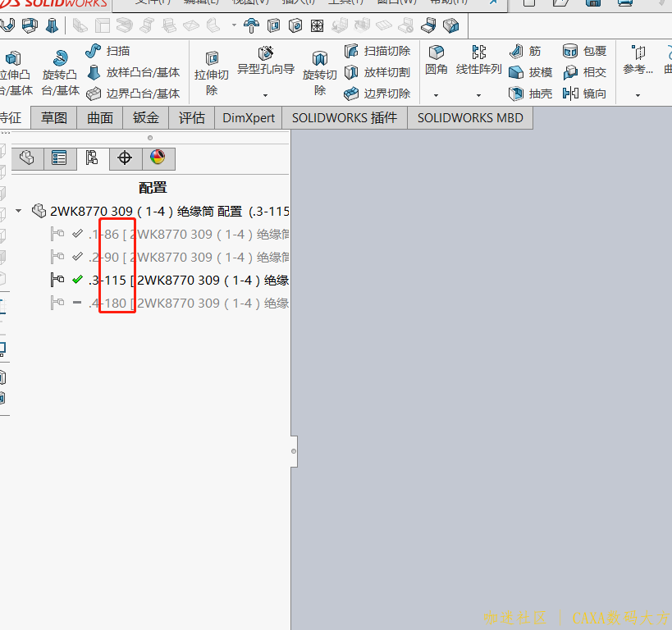Expand the 线性阵列 pattern dropdown arrow
The image size is (672, 630).
[478, 95]
